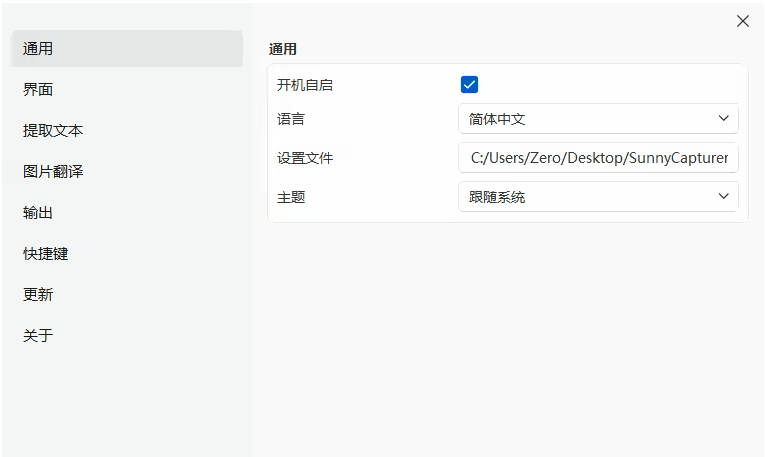
Task: Click the 设置文件 row label
Action: point(305,158)
